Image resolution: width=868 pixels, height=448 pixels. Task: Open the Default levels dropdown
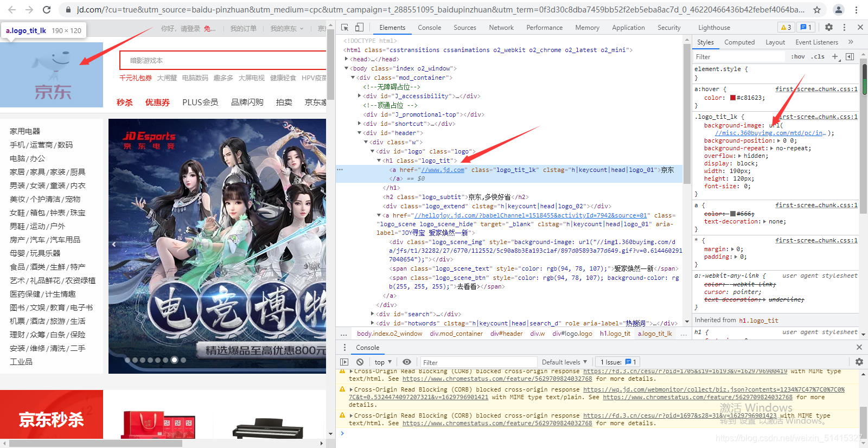pos(564,362)
